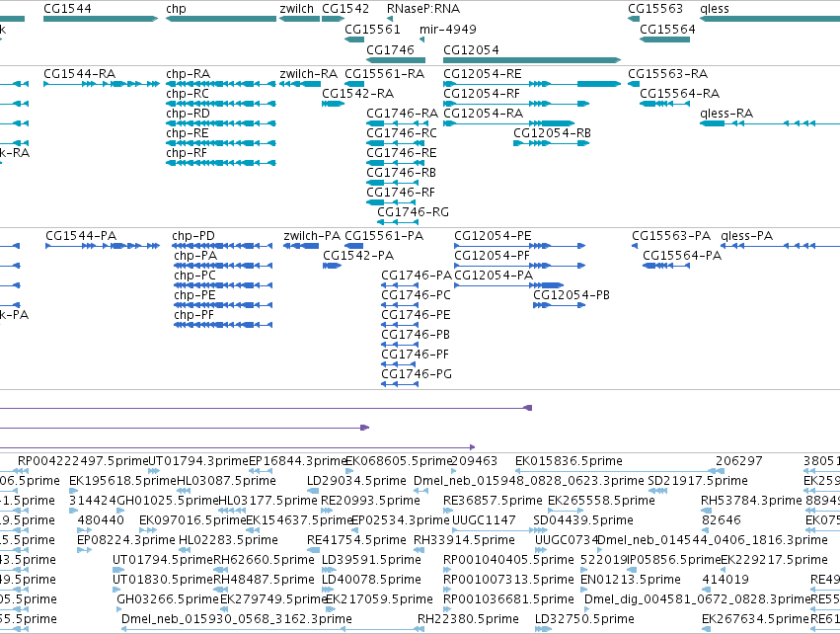Select the RH33914.5prime cDNA label
Viewport: 840px width, 634px height.
(x=465, y=540)
